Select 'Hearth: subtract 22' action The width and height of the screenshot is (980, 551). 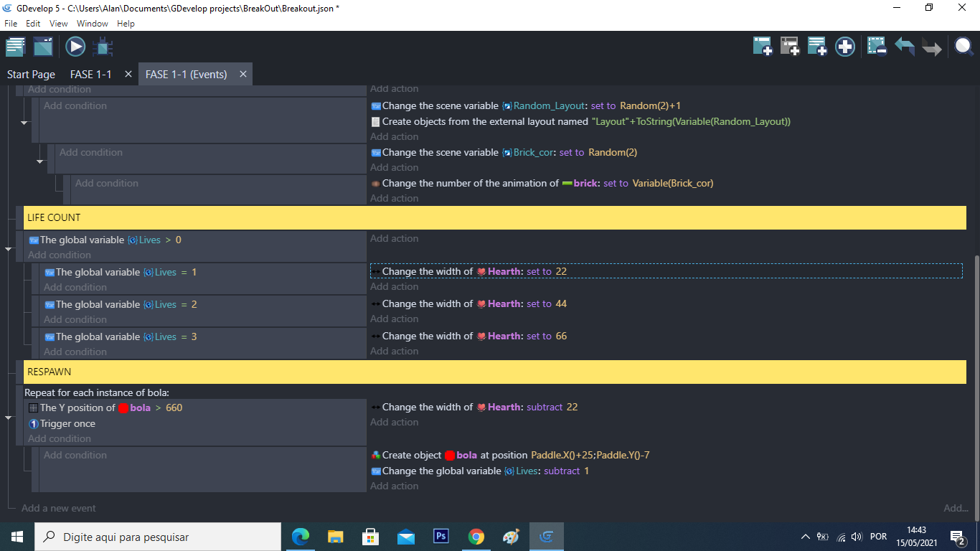pos(474,407)
